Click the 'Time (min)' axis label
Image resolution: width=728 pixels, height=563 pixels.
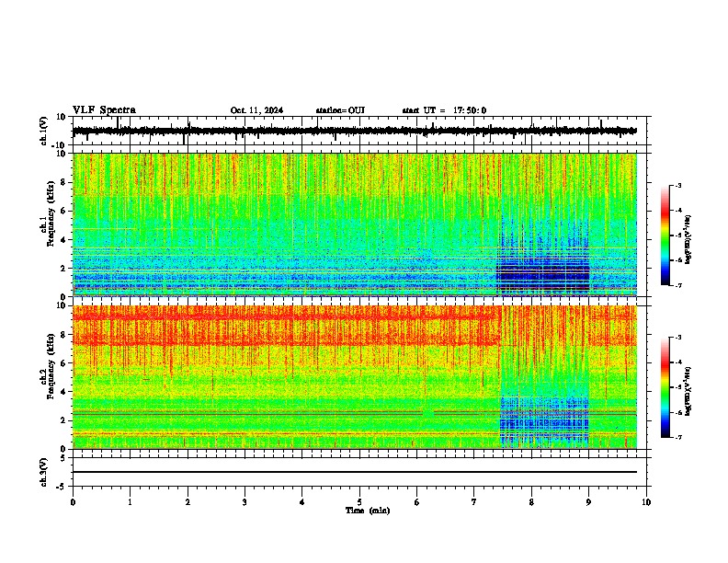[x=368, y=511]
